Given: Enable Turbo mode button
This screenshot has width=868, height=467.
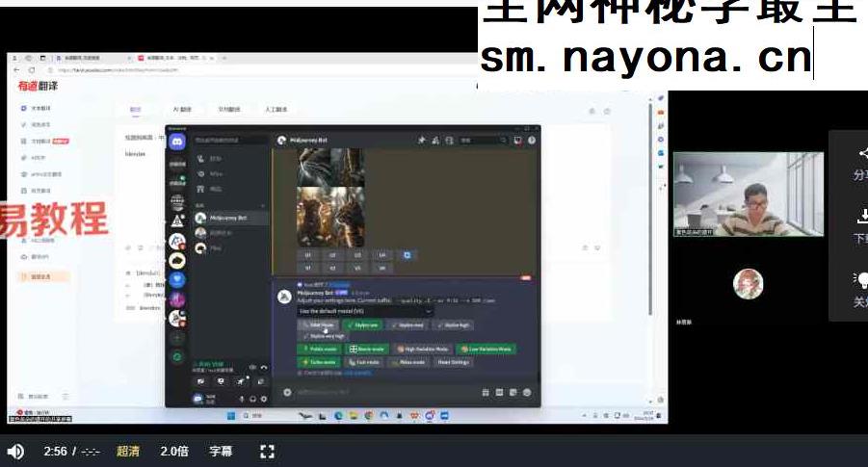Looking at the screenshot, I should [x=319, y=362].
